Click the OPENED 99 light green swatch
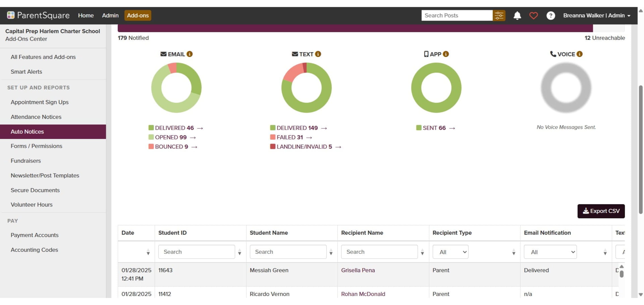The image size is (644, 305). point(151,137)
